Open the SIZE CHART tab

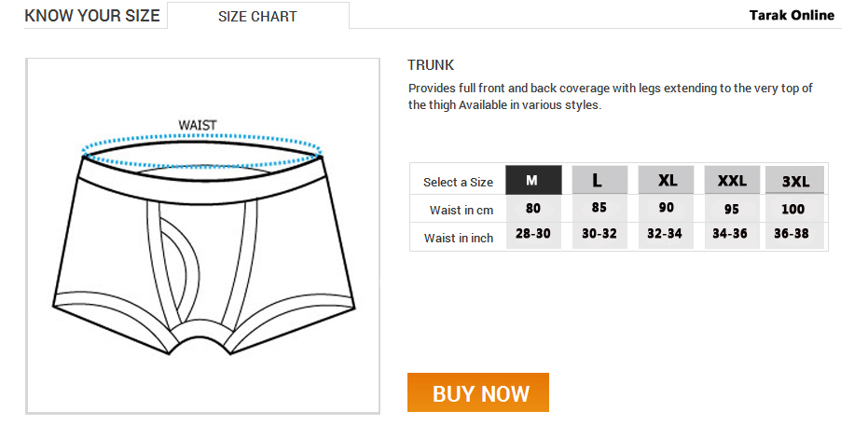[x=257, y=17]
